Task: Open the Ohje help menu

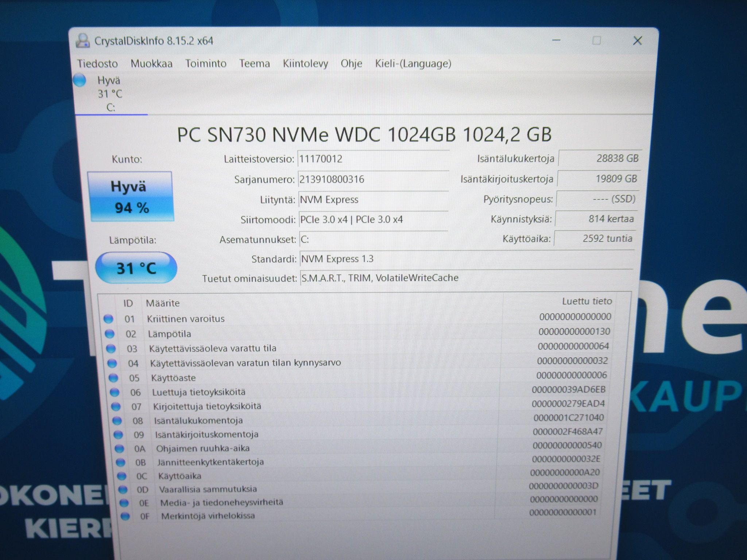Action: click(351, 64)
